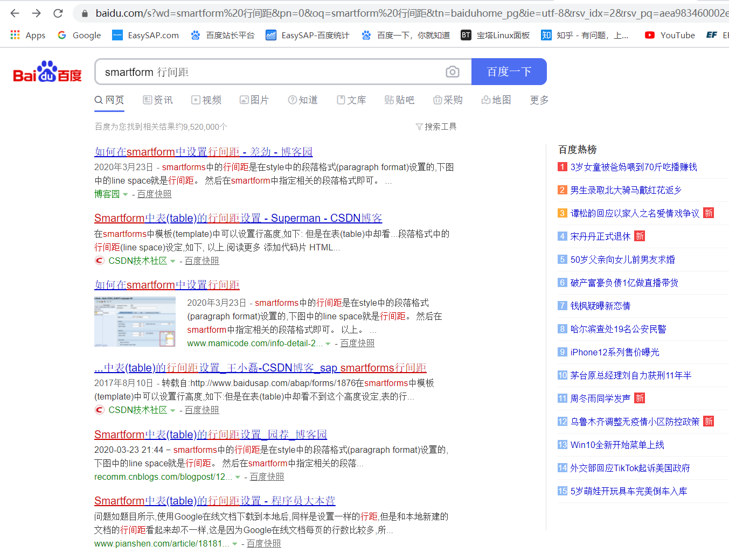Switch to the 采购 tab
The height and width of the screenshot is (560, 729).
[x=448, y=100]
